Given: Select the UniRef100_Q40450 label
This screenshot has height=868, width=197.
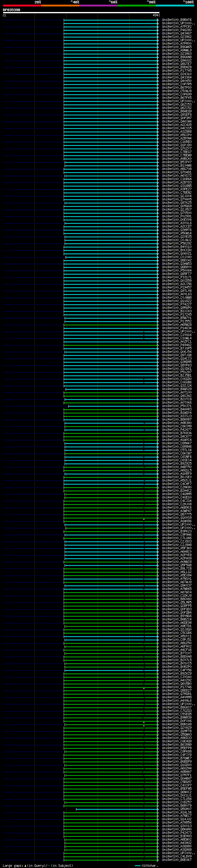Looking at the screenshot, I should pyautogui.click(x=177, y=81).
